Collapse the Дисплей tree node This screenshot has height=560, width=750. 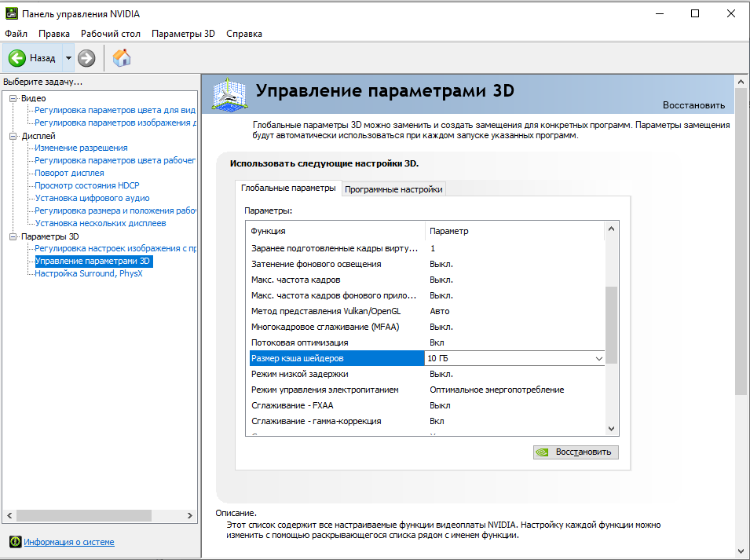(x=13, y=136)
